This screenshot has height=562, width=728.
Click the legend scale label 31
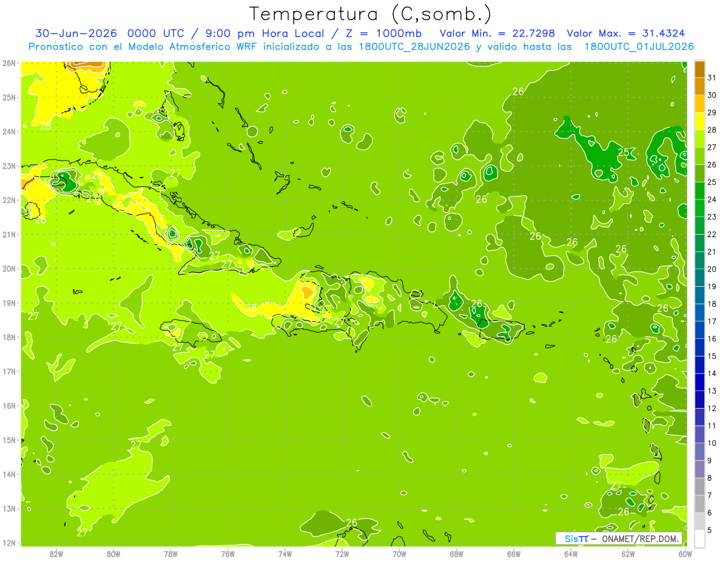point(712,77)
